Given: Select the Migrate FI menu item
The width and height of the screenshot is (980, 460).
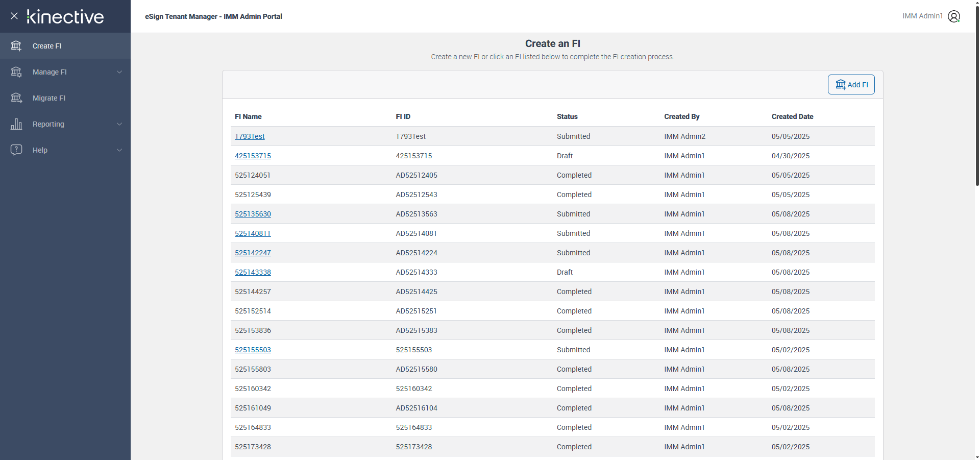Looking at the screenshot, I should 49,98.
